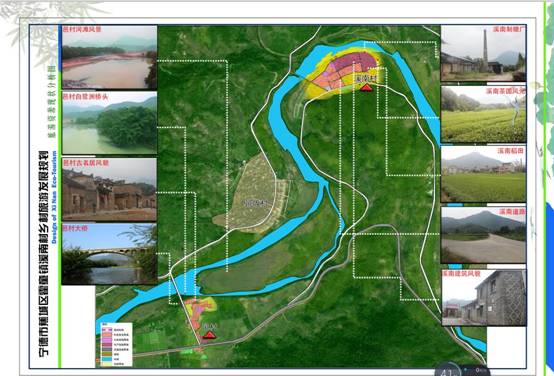Open the 邑村大桥 stone bridge photo
The image size is (554, 376).
[x=109, y=253]
